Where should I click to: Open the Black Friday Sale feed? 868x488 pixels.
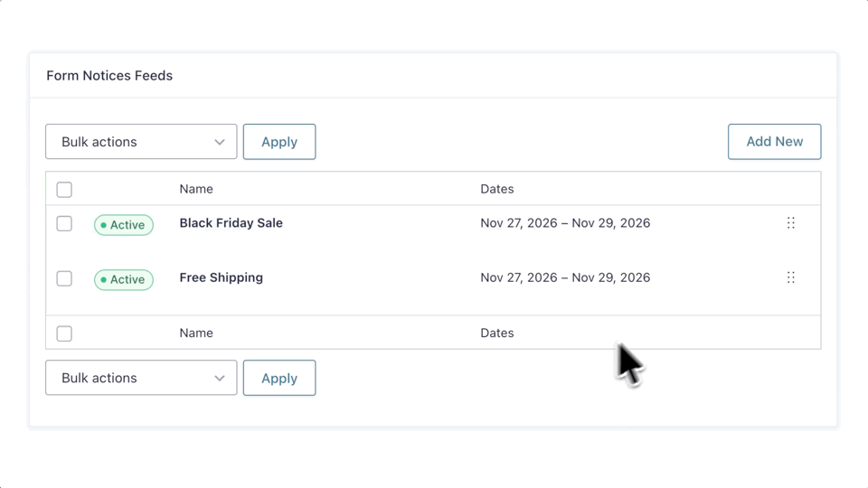pos(231,223)
